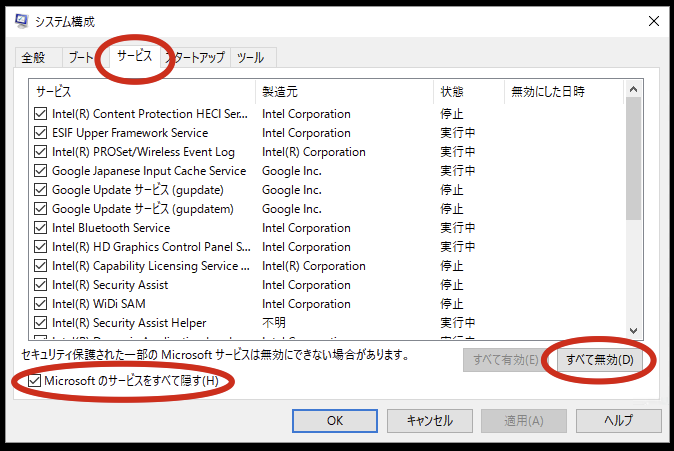Uncheck ESIF Upper Framework Service

40,133
